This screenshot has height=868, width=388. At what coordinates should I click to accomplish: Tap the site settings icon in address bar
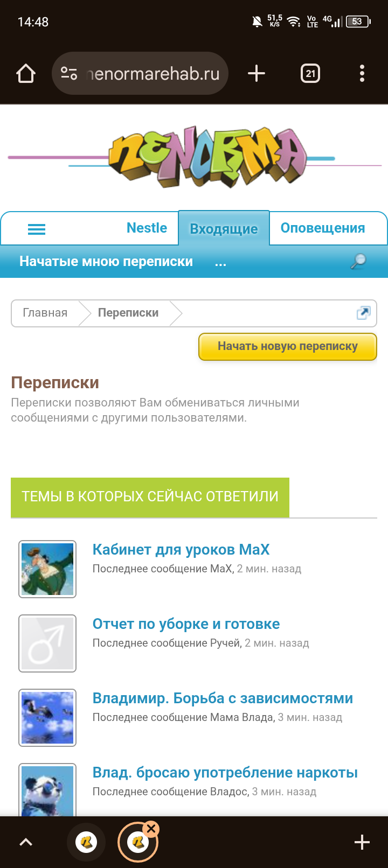coord(69,73)
